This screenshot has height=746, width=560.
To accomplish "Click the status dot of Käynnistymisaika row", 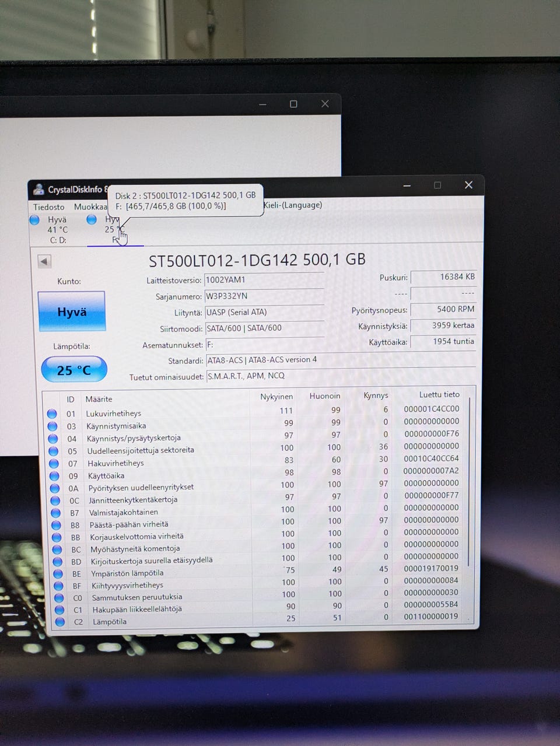I will [x=52, y=426].
